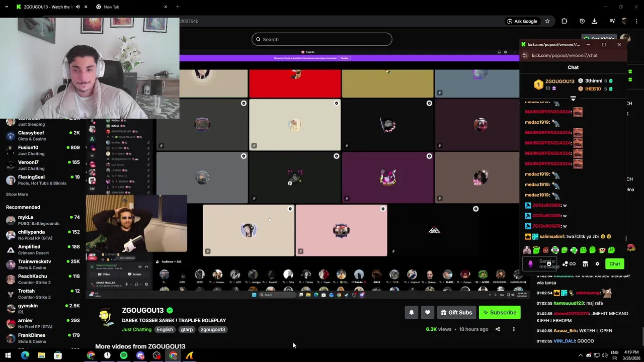Open Verooni7 channel in sidebar
The width and height of the screenshot is (644, 362).
[x=43, y=165]
